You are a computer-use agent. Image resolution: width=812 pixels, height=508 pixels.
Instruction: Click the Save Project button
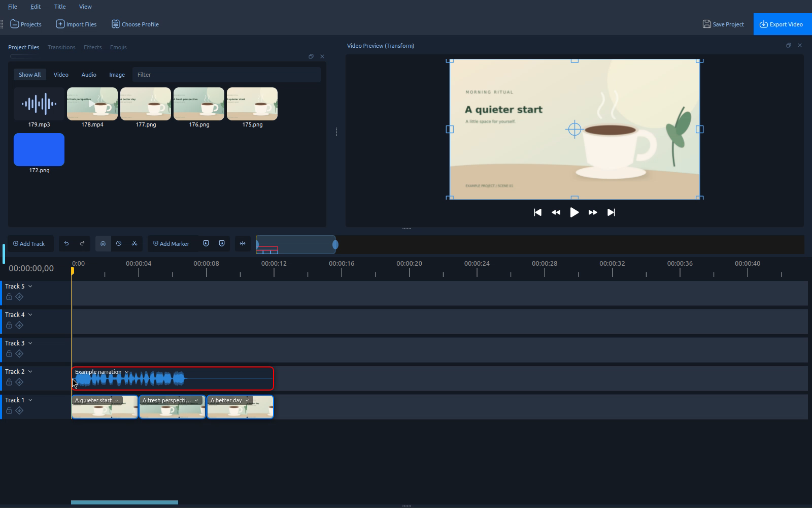pos(723,24)
